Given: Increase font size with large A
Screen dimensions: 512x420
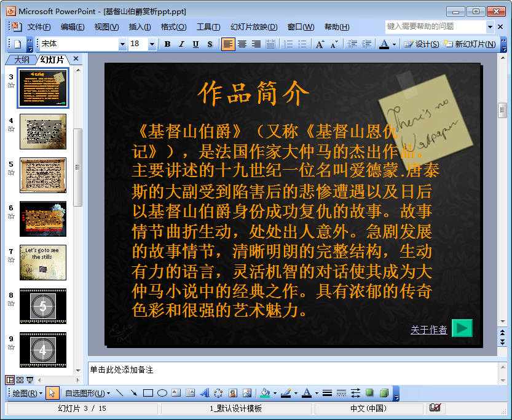Looking at the screenshot, I should click(320, 44).
